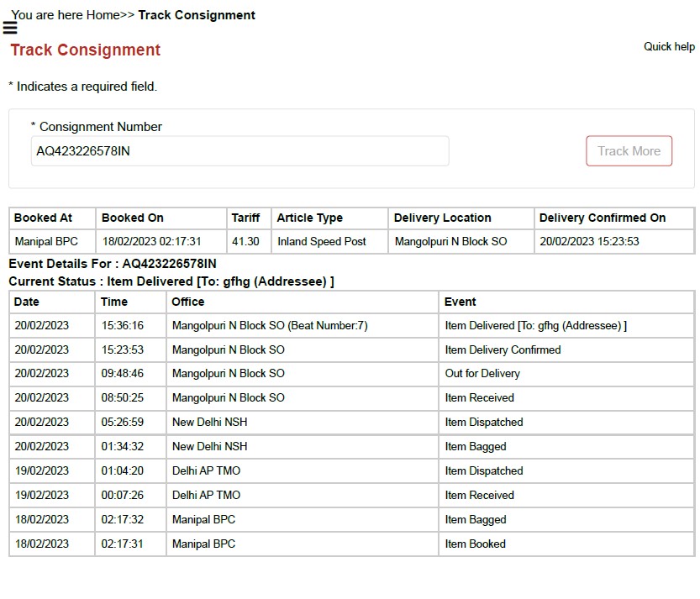Screen dimensions: 700x599
Task: Select Item Bagged in 01:34:32 row
Action: click(476, 447)
